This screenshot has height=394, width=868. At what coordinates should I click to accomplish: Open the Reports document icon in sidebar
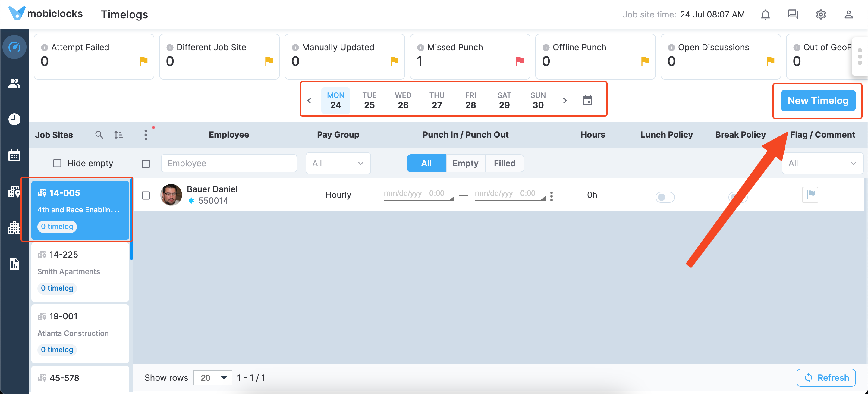[x=14, y=264]
